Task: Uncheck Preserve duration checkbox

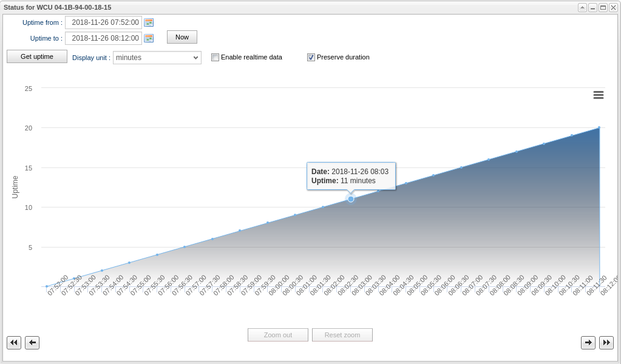Action: click(x=311, y=58)
